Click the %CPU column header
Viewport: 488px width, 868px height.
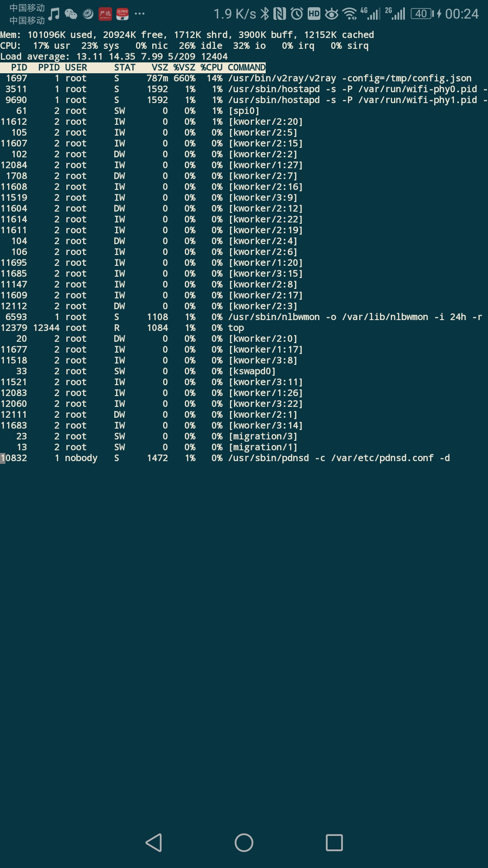pos(211,67)
